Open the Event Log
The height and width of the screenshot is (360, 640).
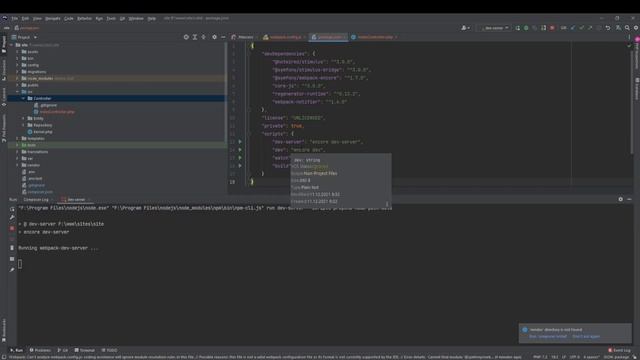[x=620, y=350]
